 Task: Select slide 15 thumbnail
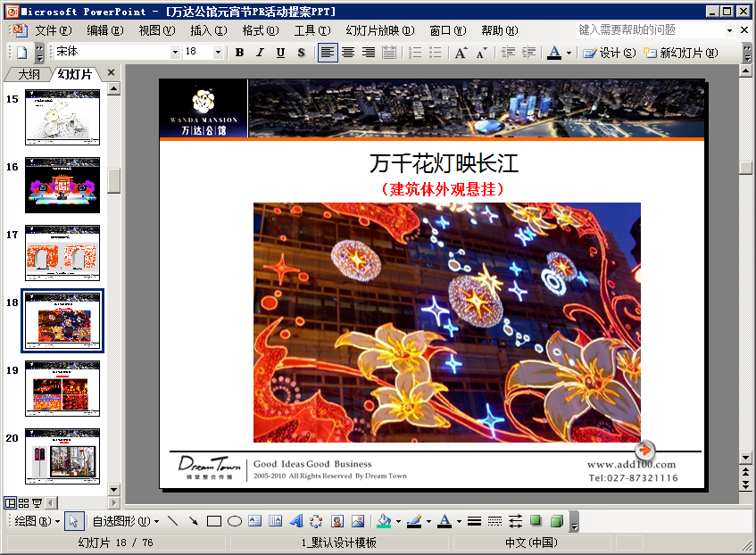(62, 117)
